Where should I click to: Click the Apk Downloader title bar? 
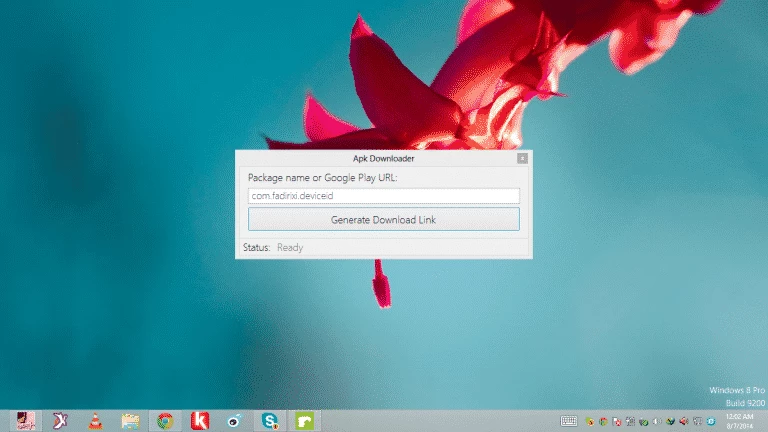click(383, 158)
